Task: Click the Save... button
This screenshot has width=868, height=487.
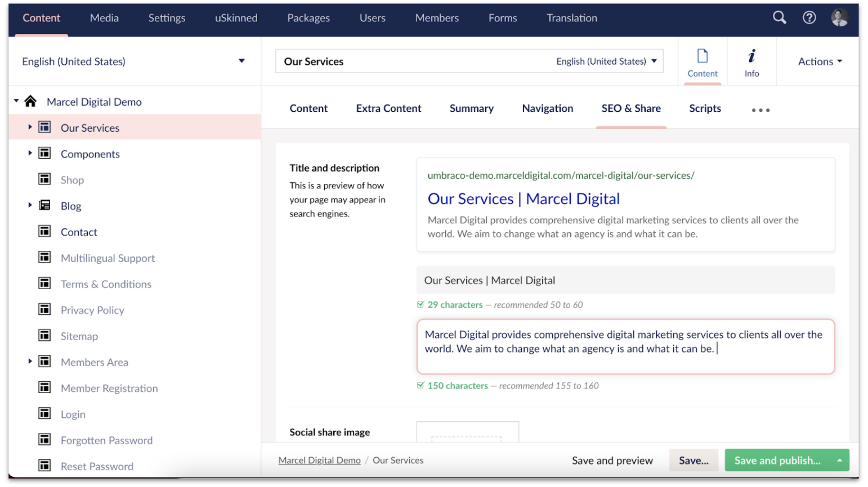Action: pyautogui.click(x=693, y=461)
